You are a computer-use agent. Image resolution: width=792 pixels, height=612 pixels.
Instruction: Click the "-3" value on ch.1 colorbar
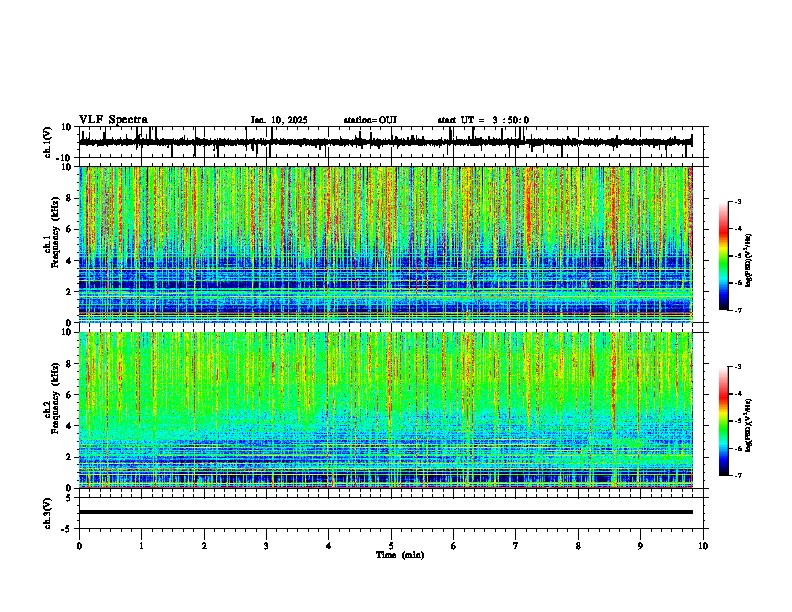(x=737, y=201)
